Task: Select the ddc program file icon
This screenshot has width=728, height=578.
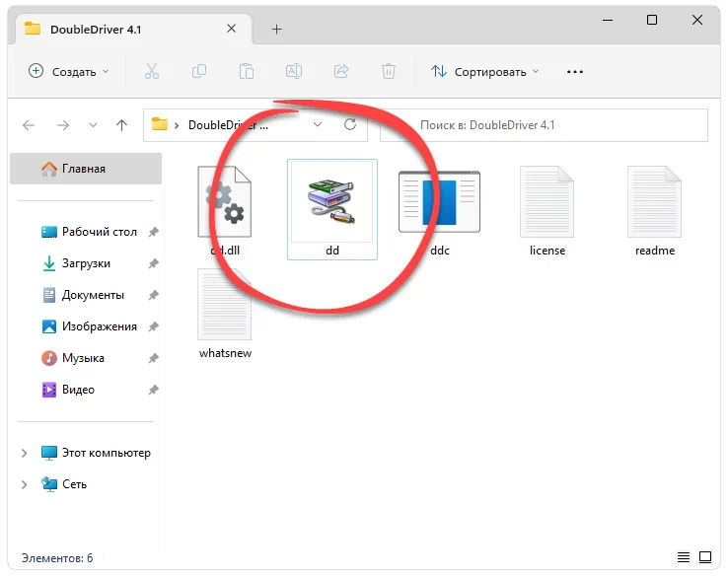Action: (439, 202)
